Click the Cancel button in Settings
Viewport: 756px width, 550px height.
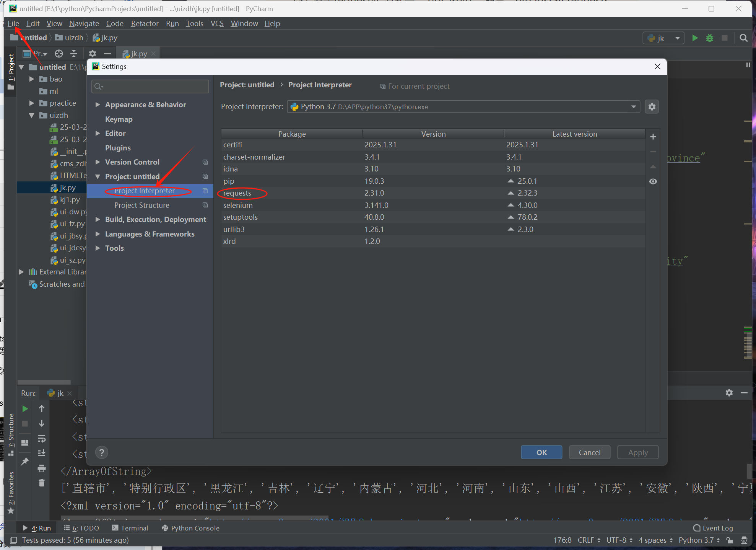(x=589, y=452)
